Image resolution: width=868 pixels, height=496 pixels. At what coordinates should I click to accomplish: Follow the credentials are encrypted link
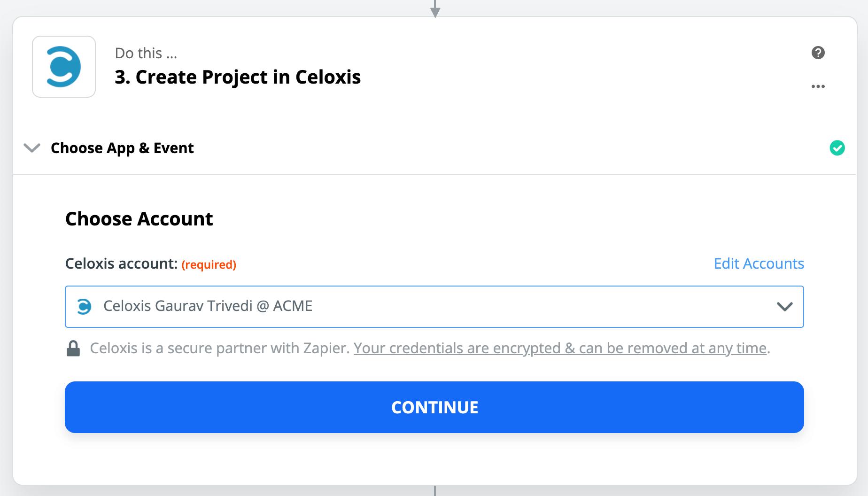[560, 348]
